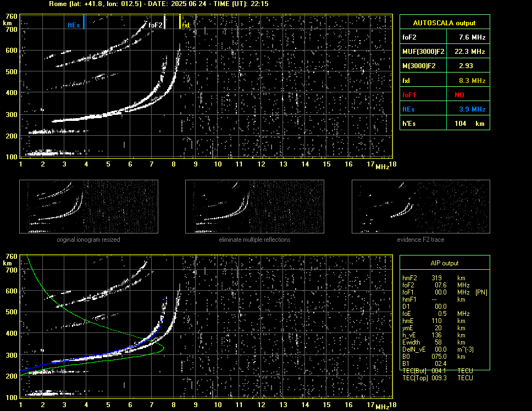The image size is (532, 411).
Task: Select the red foF1 value 'NO'
Action: (x=459, y=95)
